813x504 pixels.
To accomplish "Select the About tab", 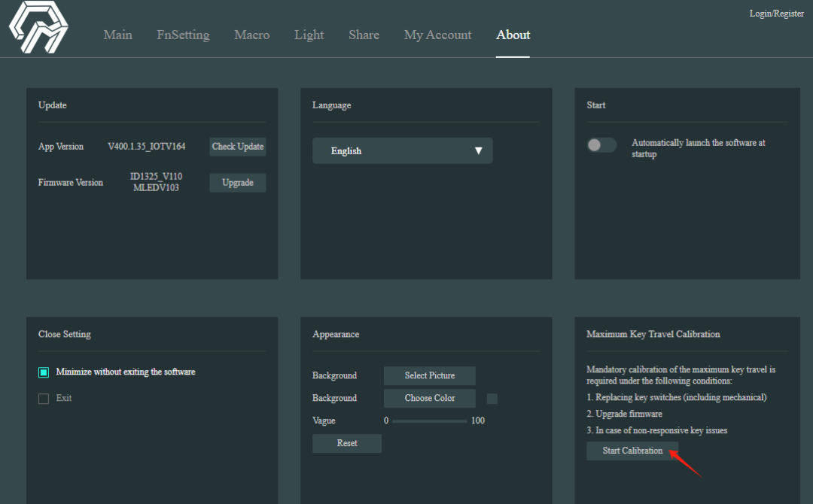I will pos(513,35).
